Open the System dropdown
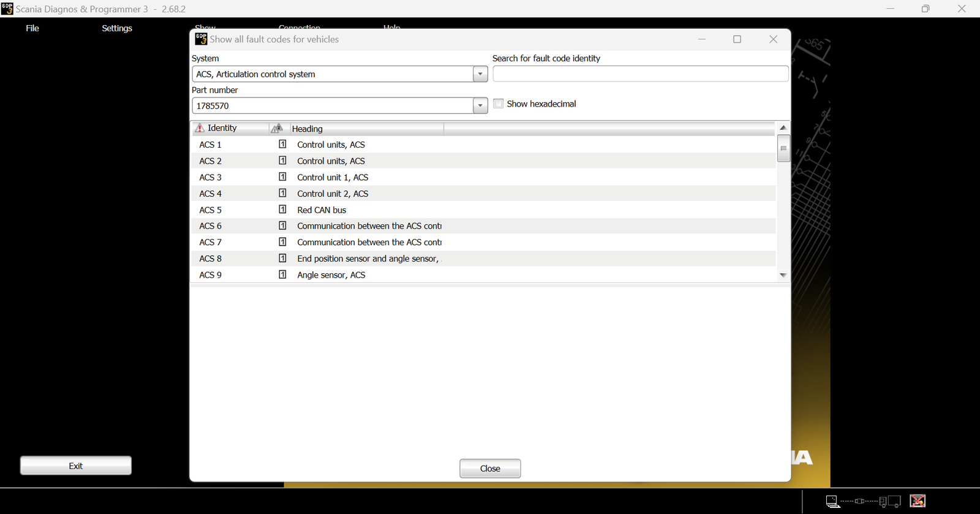Viewport: 980px width, 514px height. [x=480, y=74]
